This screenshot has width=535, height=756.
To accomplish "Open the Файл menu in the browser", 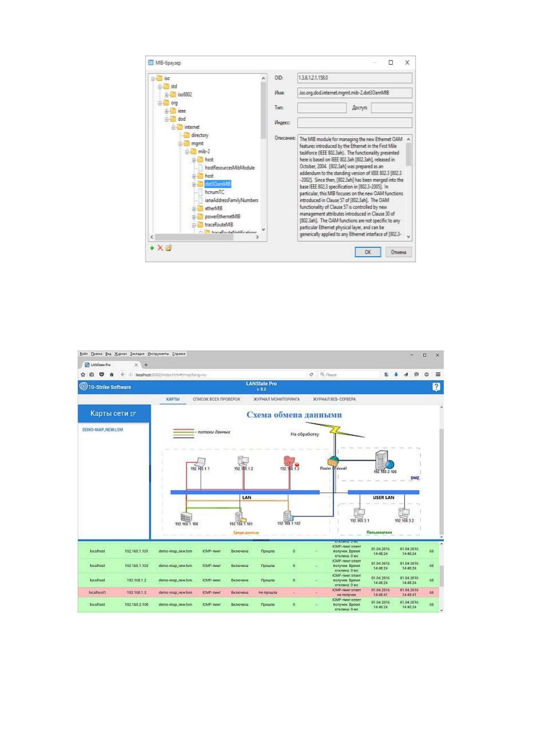I will (84, 354).
